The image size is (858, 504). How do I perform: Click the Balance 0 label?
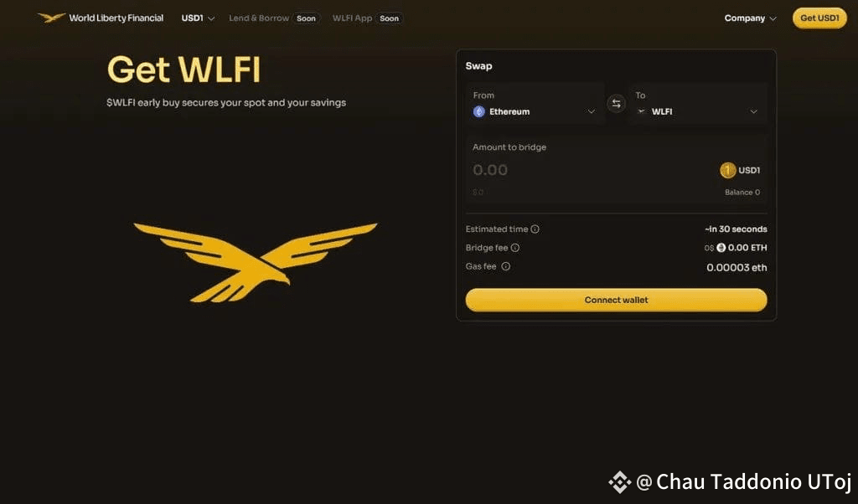(x=742, y=193)
